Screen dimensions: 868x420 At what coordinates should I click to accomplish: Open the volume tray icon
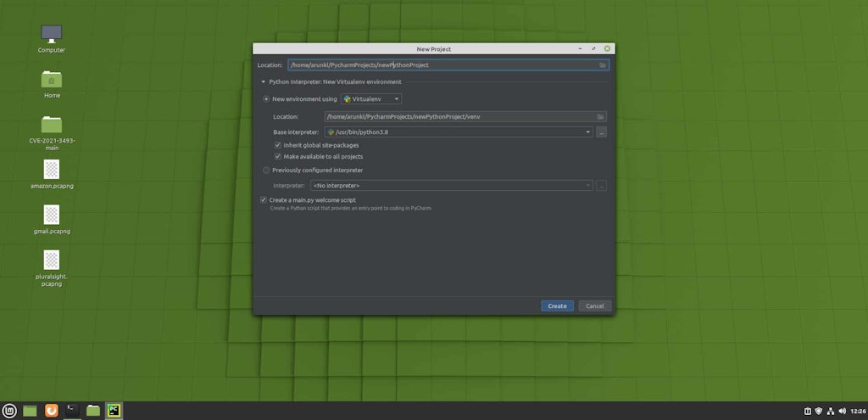(x=842, y=412)
